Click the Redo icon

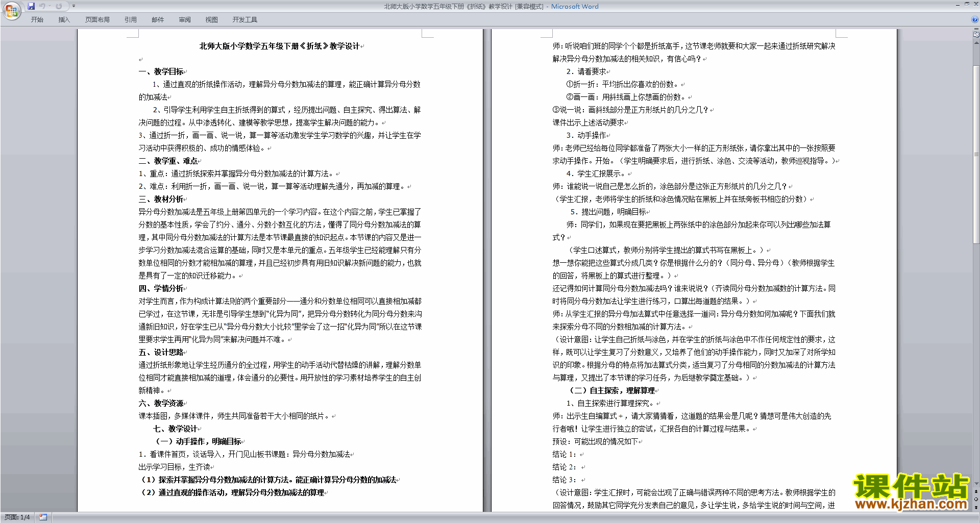point(59,6)
